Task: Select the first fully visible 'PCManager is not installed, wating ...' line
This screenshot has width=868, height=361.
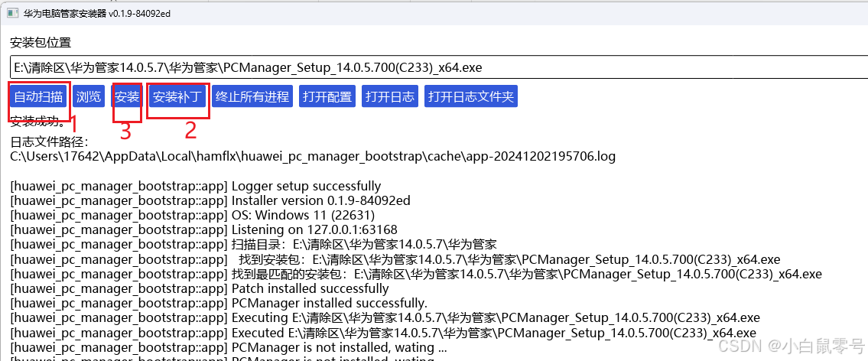Action: [229, 349]
